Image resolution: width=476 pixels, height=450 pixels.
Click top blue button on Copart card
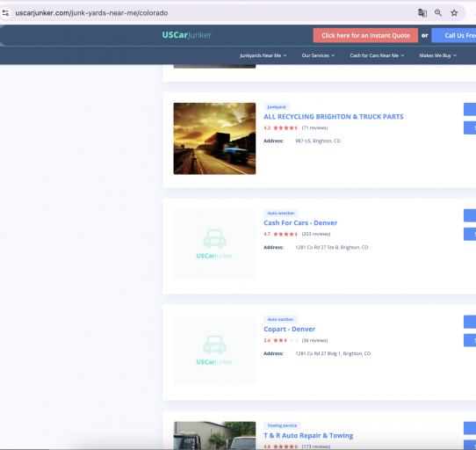470,322
